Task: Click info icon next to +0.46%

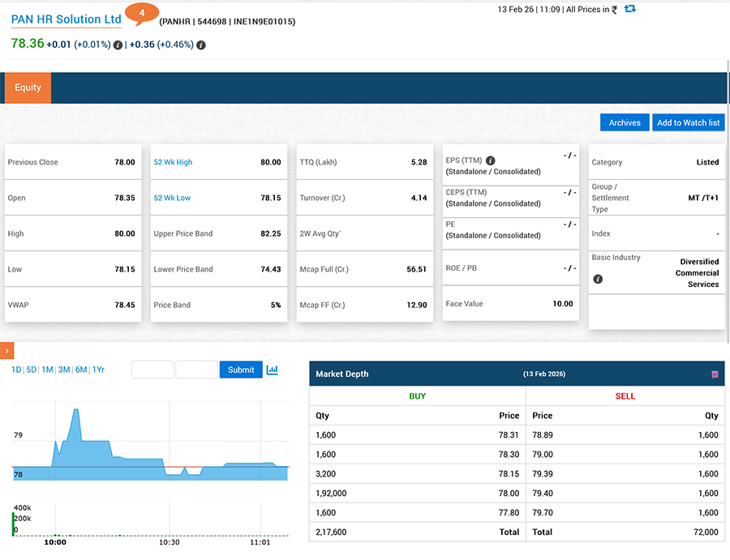Action: [x=200, y=45]
